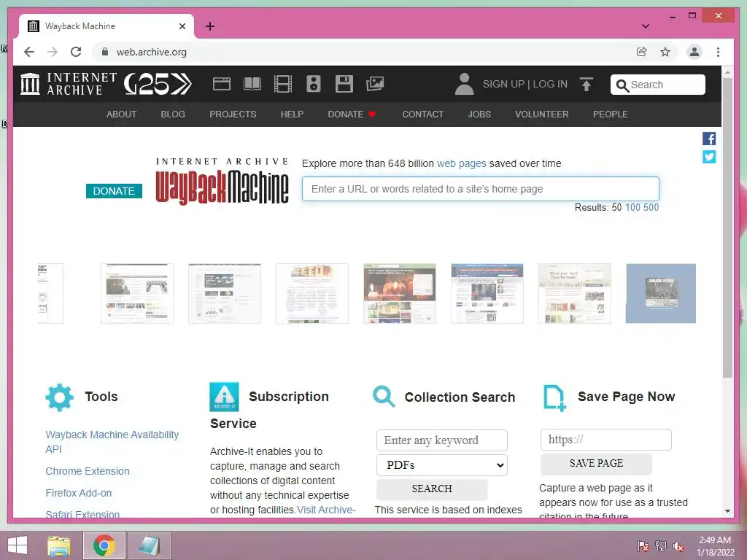Image resolution: width=747 pixels, height=560 pixels.
Task: Set results to 100
Action: [632, 208]
